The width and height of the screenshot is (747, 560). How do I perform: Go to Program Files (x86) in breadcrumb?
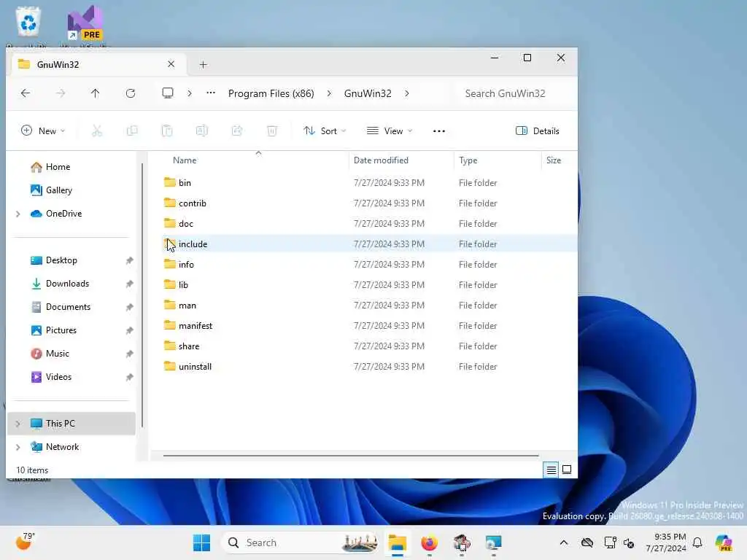[x=271, y=93]
